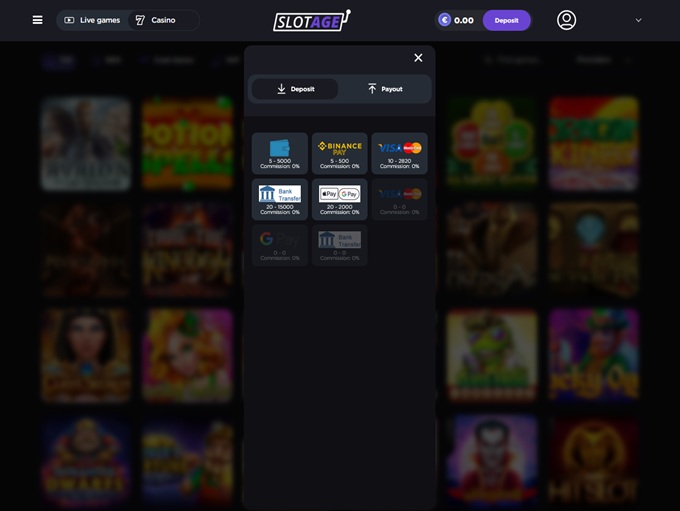Click the purple Deposit button in header
Image resolution: width=680 pixels, height=511 pixels.
point(506,20)
